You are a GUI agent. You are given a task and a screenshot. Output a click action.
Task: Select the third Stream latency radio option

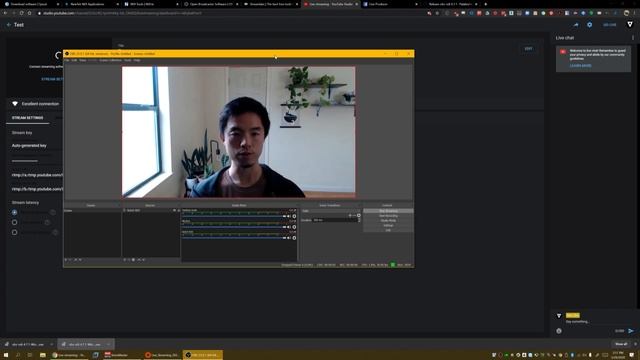coord(14,232)
